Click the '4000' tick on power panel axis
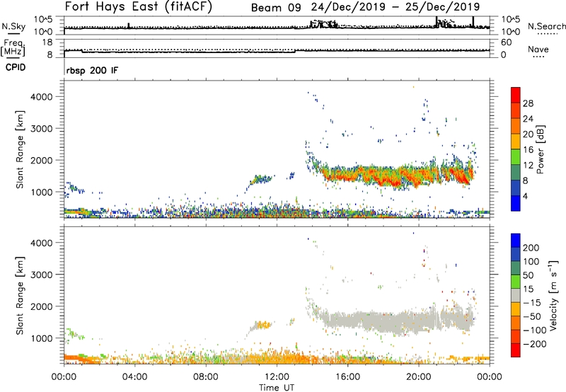Image resolution: width=566 pixels, height=392 pixels. (x=42, y=97)
